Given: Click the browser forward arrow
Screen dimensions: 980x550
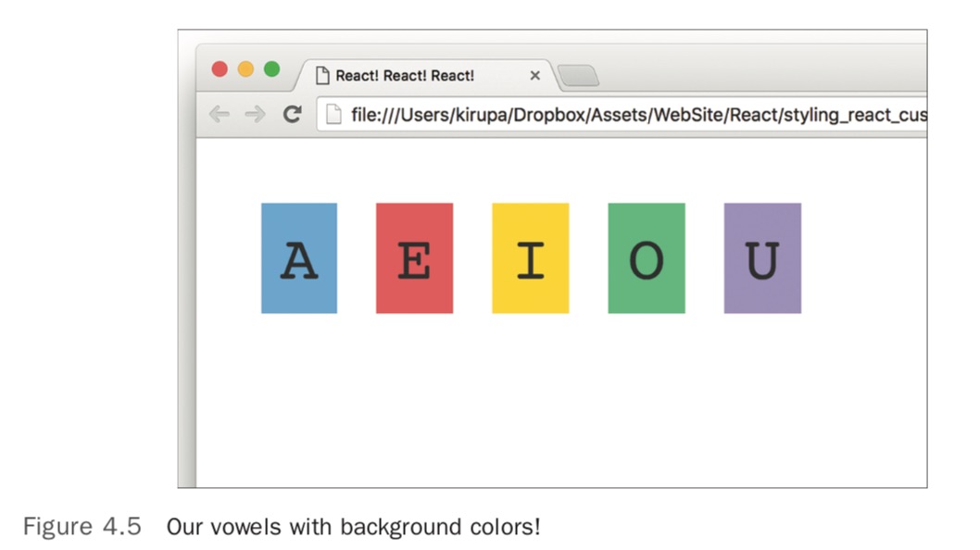Looking at the screenshot, I should [255, 115].
